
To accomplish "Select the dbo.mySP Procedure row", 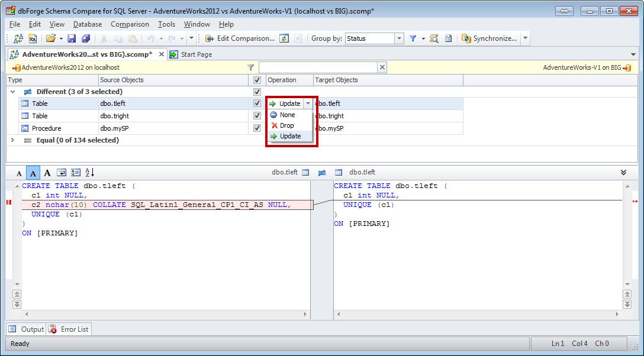I will coord(241,128).
